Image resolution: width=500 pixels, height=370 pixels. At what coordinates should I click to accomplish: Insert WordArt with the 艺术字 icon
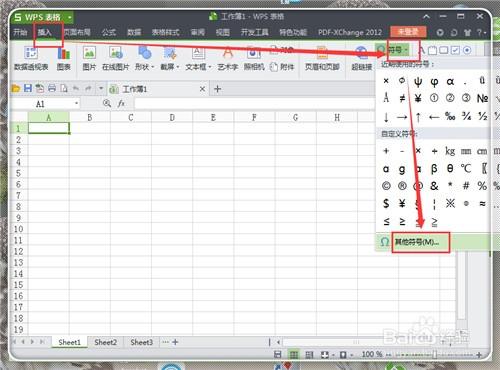(228, 59)
